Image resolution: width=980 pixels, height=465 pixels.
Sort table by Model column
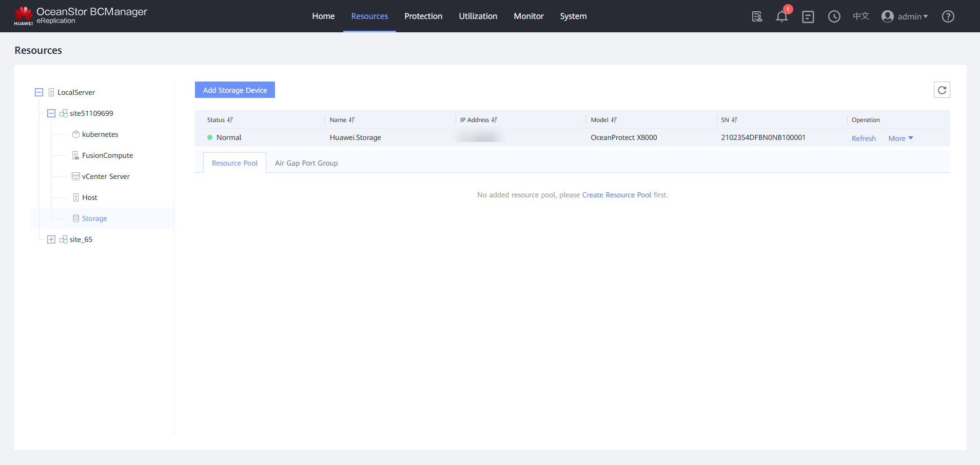[614, 120]
